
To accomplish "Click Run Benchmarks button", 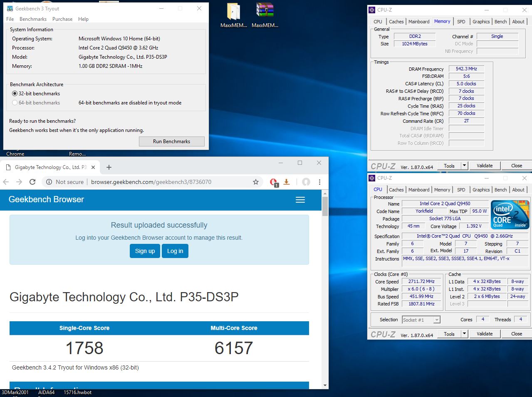I will coord(171,141).
